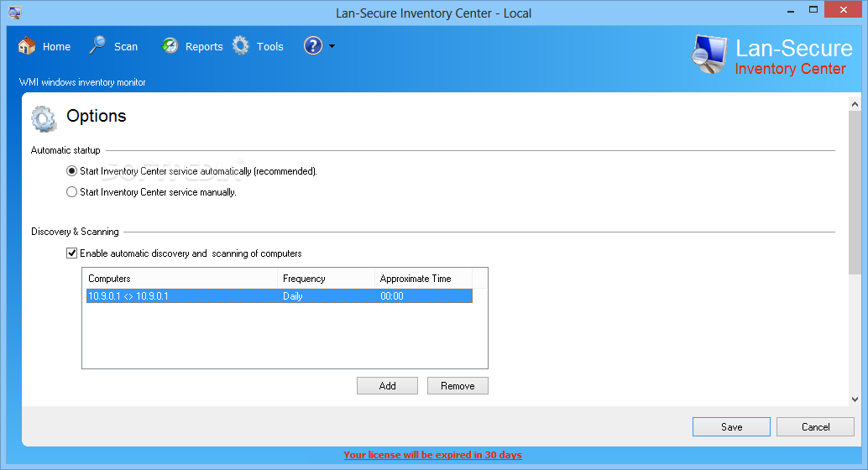Click the scrollbar down arrow
The image size is (868, 470).
click(855, 399)
